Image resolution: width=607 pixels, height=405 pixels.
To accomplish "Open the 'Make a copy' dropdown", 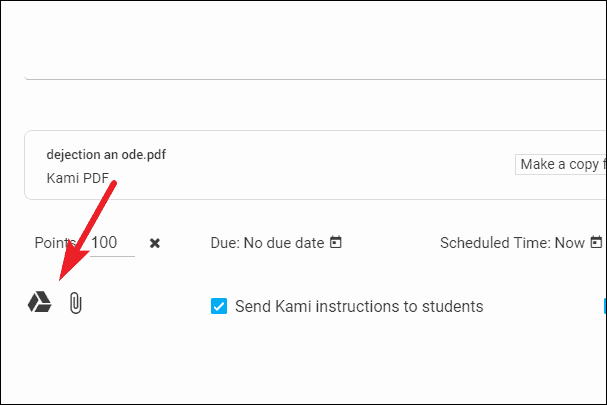I will coord(560,164).
